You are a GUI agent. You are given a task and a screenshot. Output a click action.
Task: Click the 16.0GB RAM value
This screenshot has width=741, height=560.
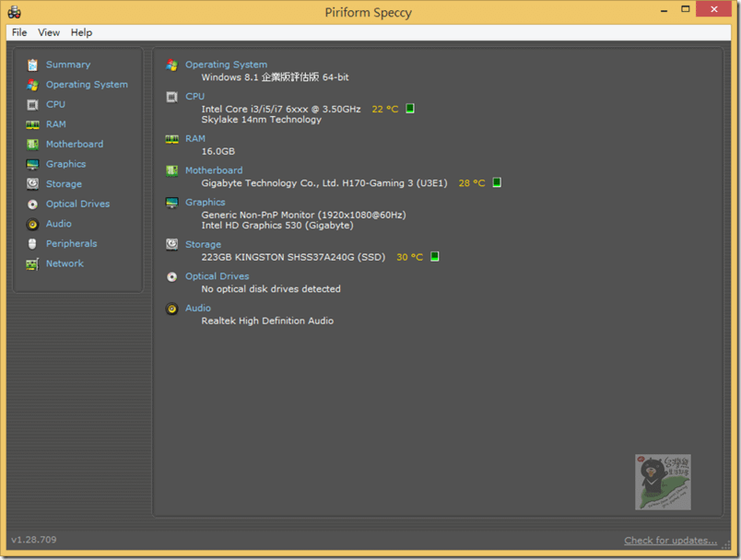coord(218,152)
